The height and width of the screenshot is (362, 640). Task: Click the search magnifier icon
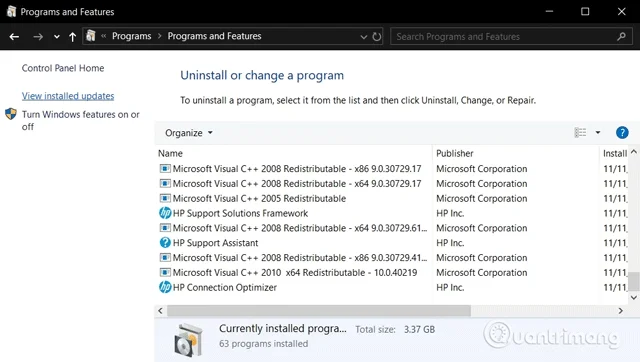pyautogui.click(x=621, y=36)
